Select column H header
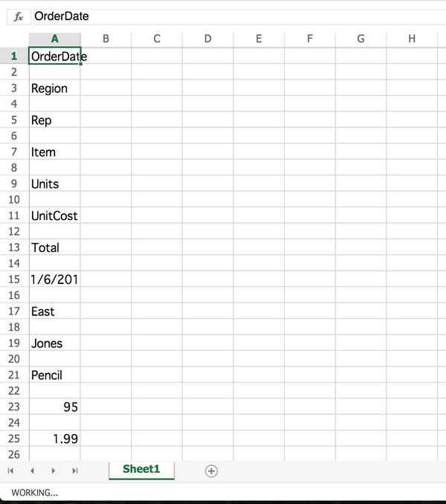Viewport: 446px width, 504px height. 412,39
